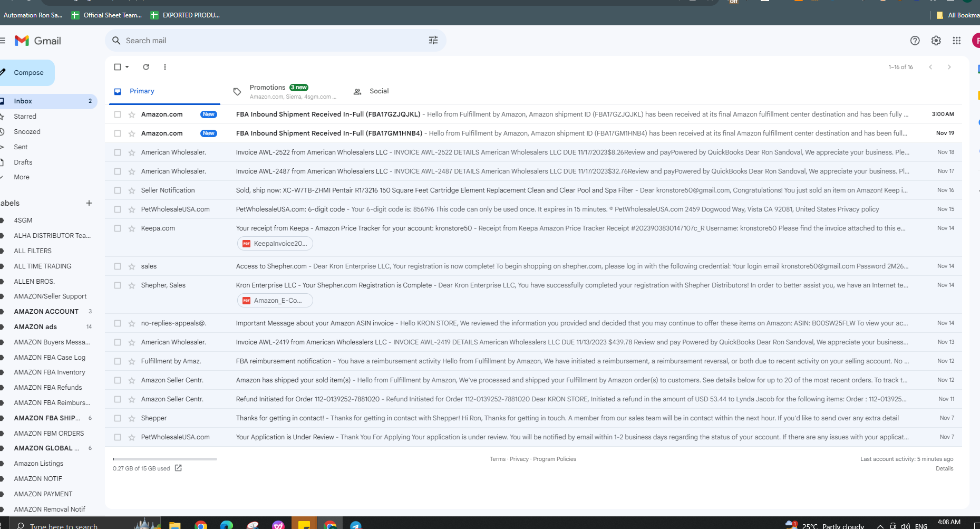This screenshot has width=980, height=529.
Task: Star the Fulfillment by Amaz. reimbursement email
Action: [132, 361]
